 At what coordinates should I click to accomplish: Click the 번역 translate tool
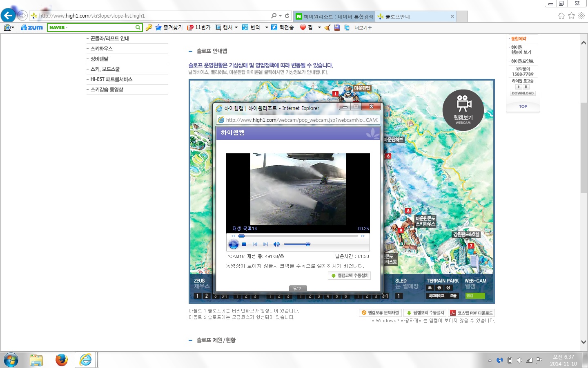[251, 27]
